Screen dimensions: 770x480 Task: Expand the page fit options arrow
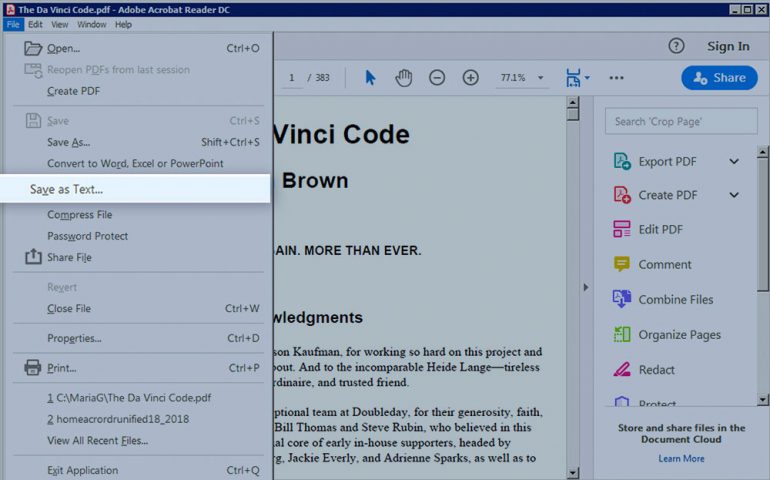587,78
